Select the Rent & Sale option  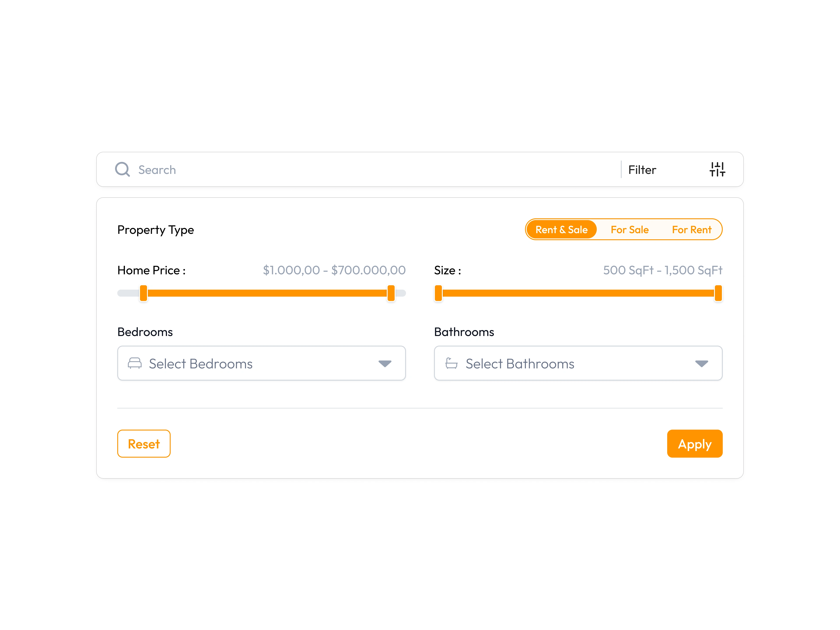tap(561, 229)
